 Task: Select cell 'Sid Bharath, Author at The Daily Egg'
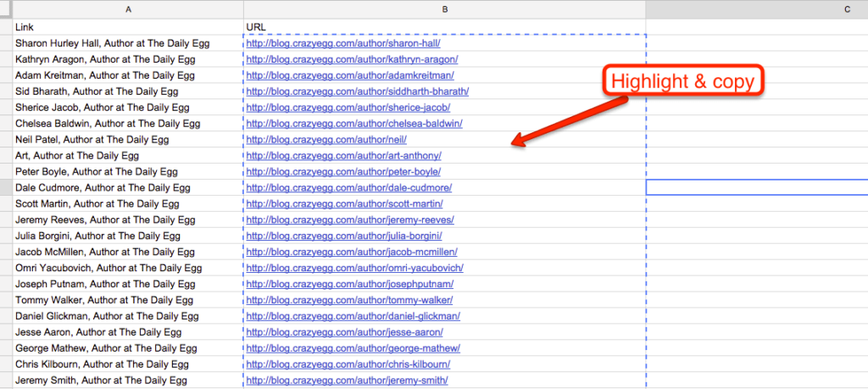(x=128, y=91)
